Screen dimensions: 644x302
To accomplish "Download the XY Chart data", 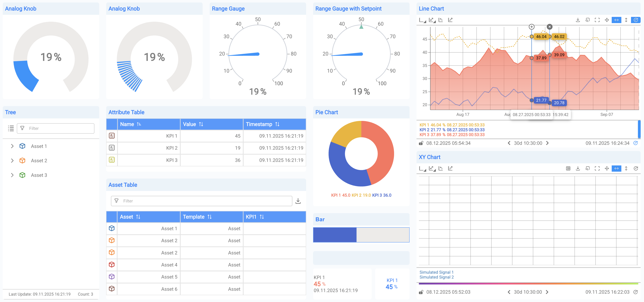I will click(578, 168).
